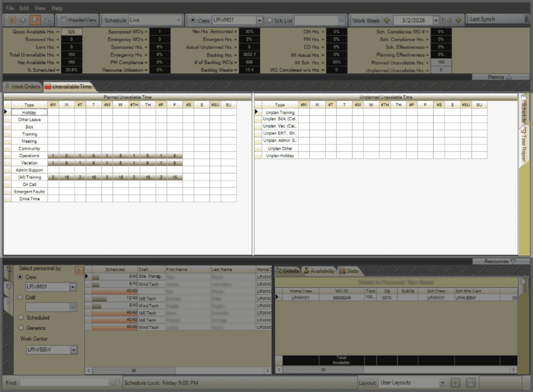The height and width of the screenshot is (392, 533).
Task: Click the gear icon on left sidebar
Action: pos(8,286)
